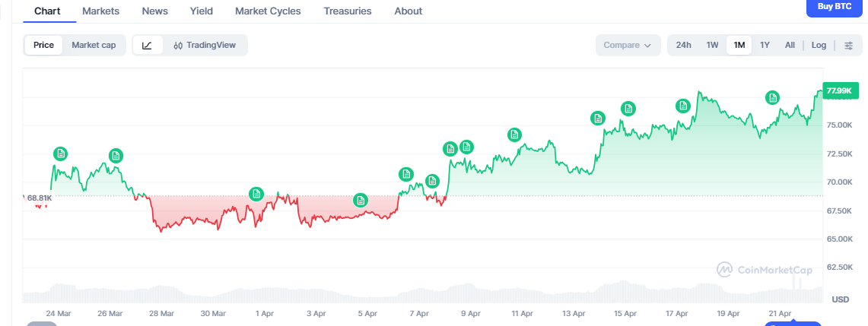The width and height of the screenshot is (868, 326).
Task: Choose the 24h time range
Action: (x=683, y=45)
